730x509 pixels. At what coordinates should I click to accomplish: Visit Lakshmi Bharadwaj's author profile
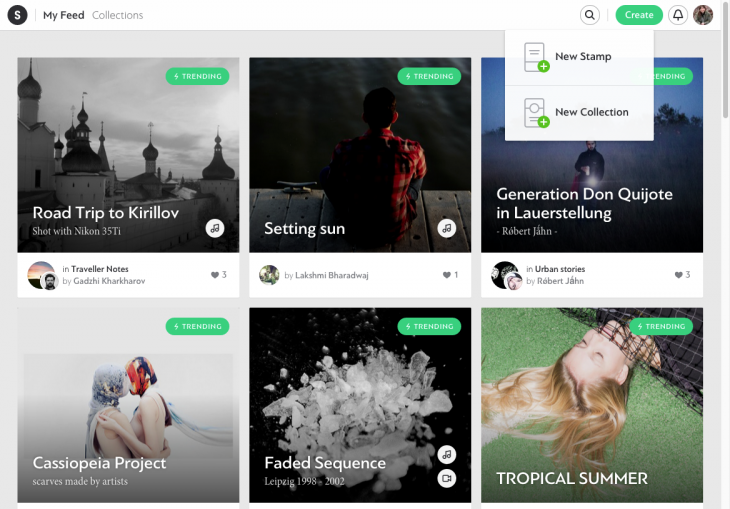tap(335, 275)
